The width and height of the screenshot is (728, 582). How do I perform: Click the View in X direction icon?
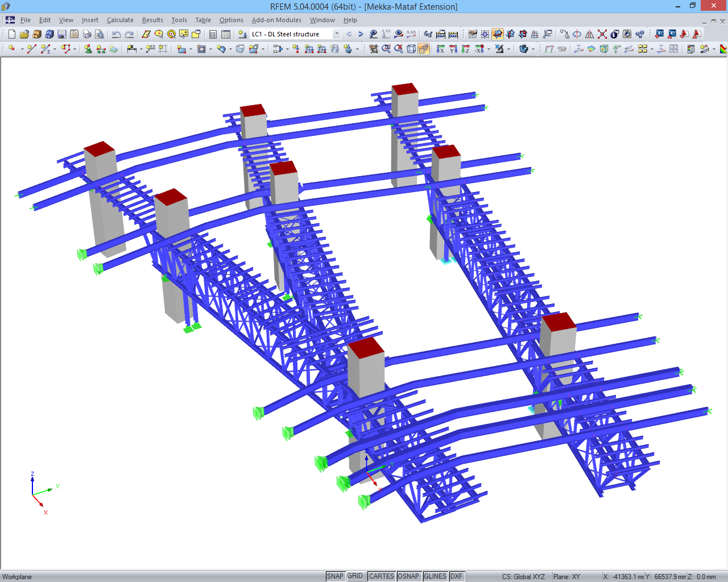pos(440,49)
